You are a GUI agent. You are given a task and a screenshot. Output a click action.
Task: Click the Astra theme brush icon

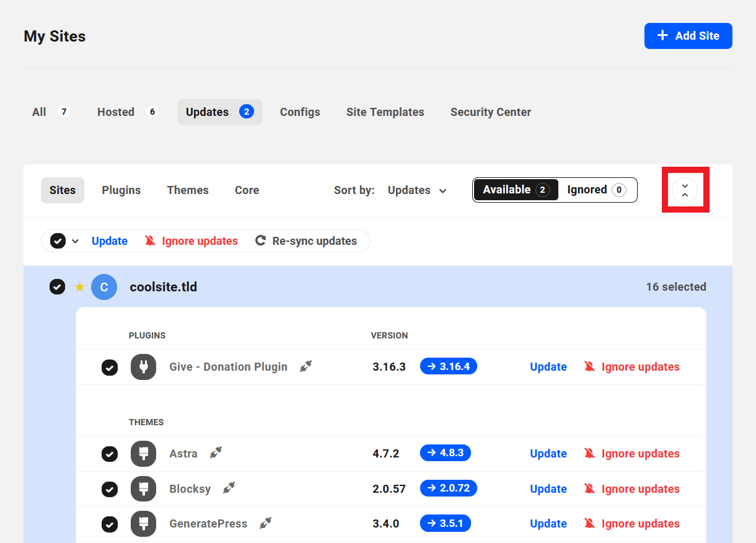point(143,454)
